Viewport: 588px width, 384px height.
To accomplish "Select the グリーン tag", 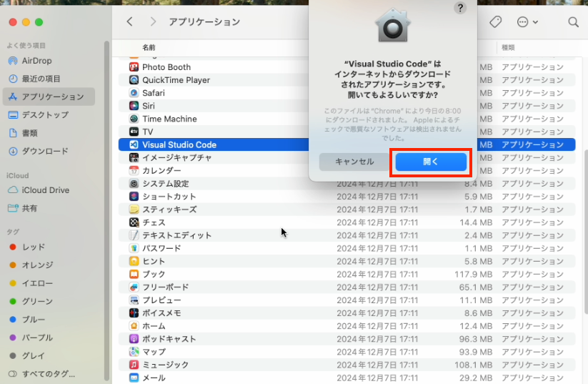I will tap(49, 302).
